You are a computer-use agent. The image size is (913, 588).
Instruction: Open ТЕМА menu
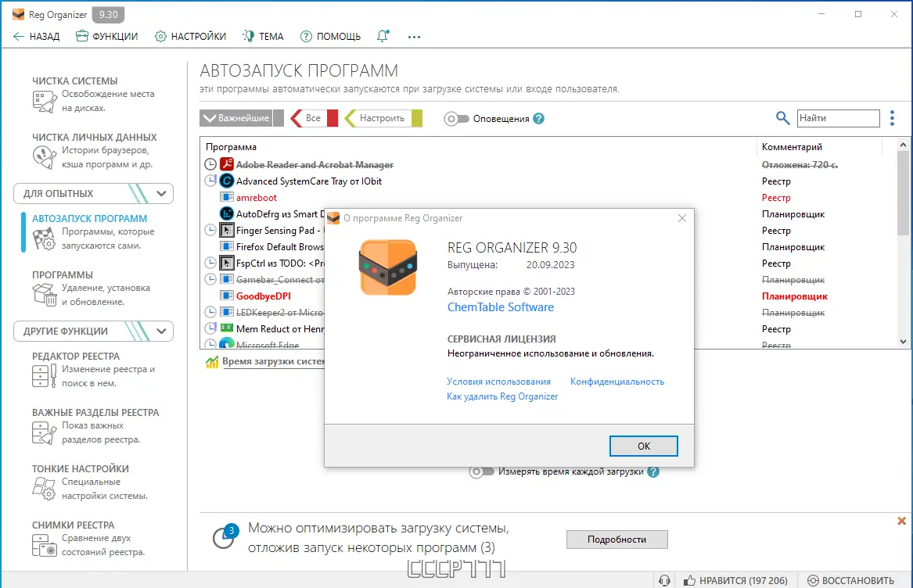pos(263,36)
